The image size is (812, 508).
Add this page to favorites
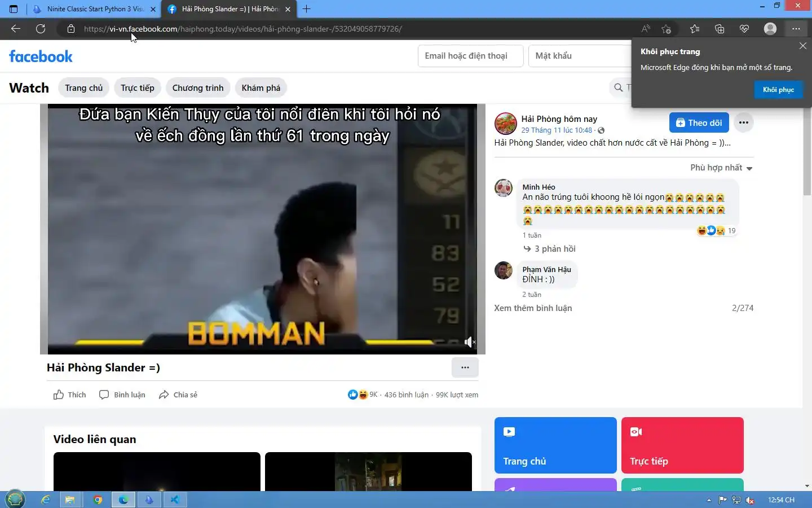coord(667,29)
